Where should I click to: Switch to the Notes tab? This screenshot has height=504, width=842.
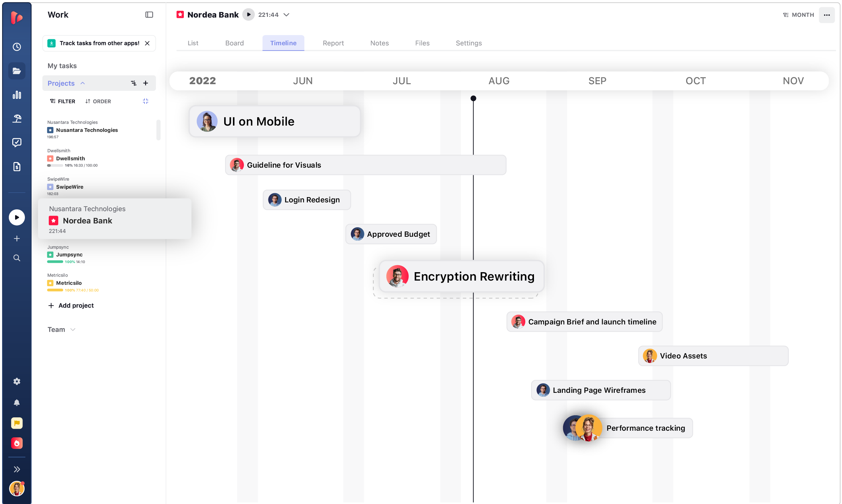pos(380,43)
